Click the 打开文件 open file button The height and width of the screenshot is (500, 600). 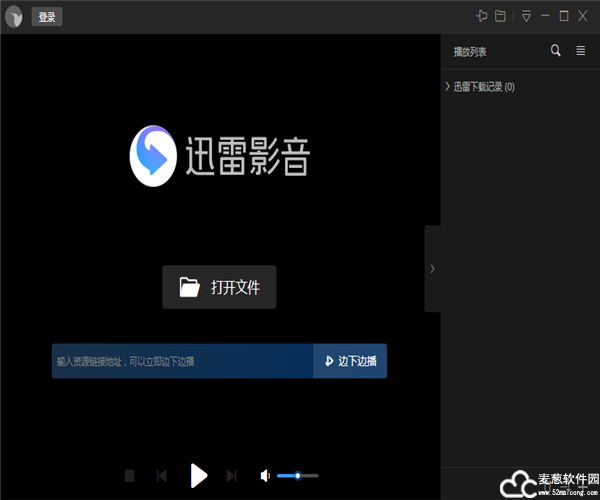click(x=219, y=287)
